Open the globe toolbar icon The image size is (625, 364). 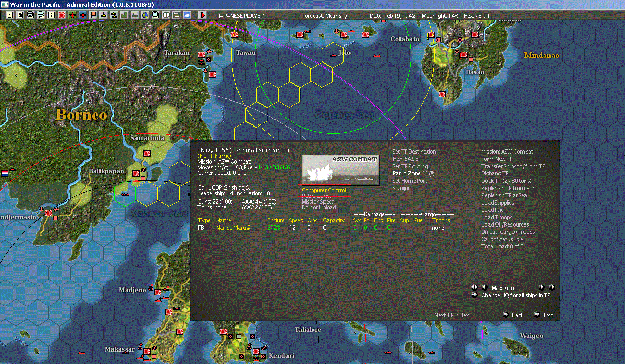click(x=145, y=15)
